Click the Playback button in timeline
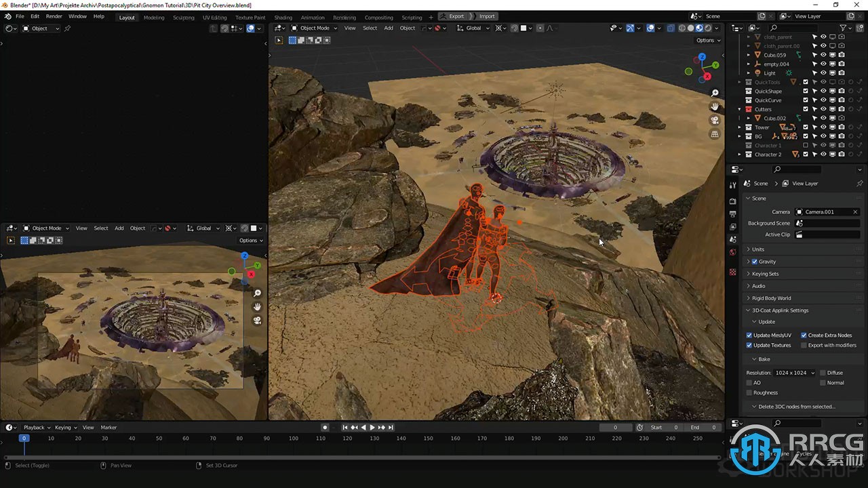Image resolution: width=868 pixels, height=488 pixels. click(x=37, y=428)
